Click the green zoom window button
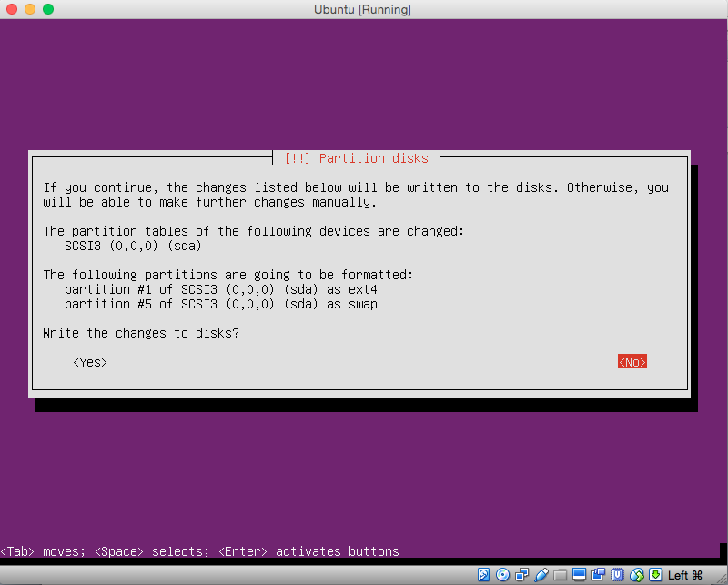The width and height of the screenshot is (728, 585). (x=48, y=9)
